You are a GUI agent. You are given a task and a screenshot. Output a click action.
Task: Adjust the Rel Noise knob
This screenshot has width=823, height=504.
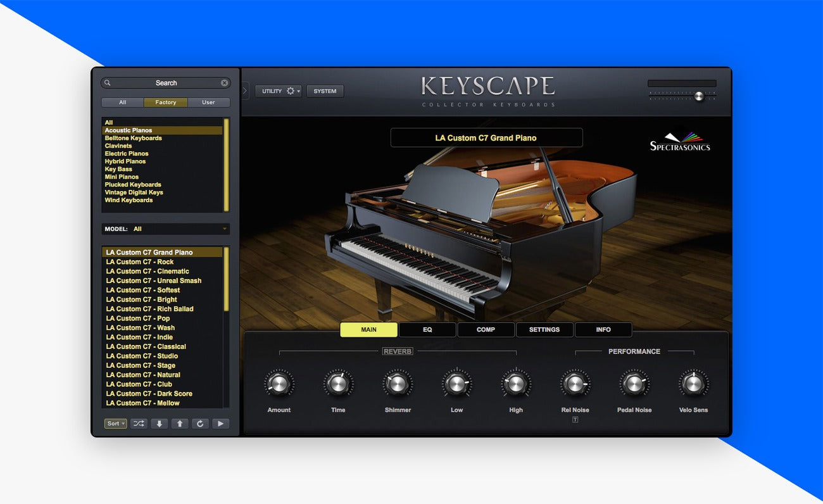[x=575, y=383]
